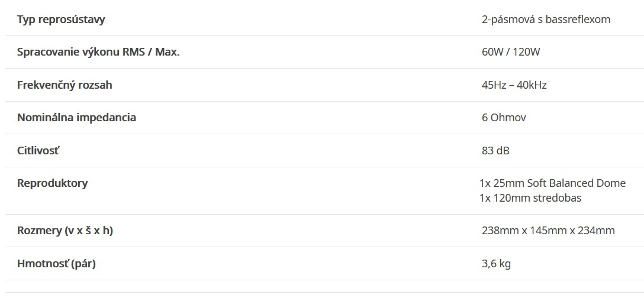This screenshot has height=301, width=644.
Task: Click the Reproduktory label
Action: pyautogui.click(x=52, y=183)
